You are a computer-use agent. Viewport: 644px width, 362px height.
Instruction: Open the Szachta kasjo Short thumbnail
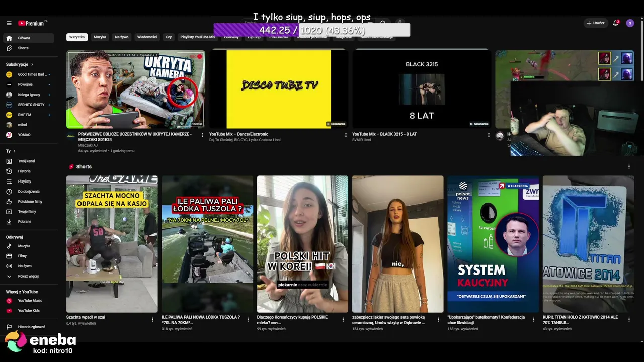click(112, 244)
